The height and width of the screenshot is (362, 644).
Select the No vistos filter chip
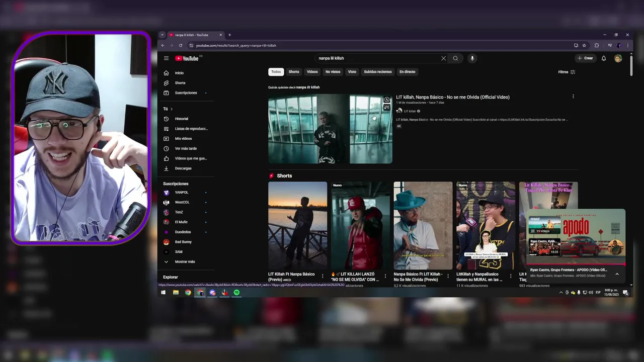pos(333,72)
